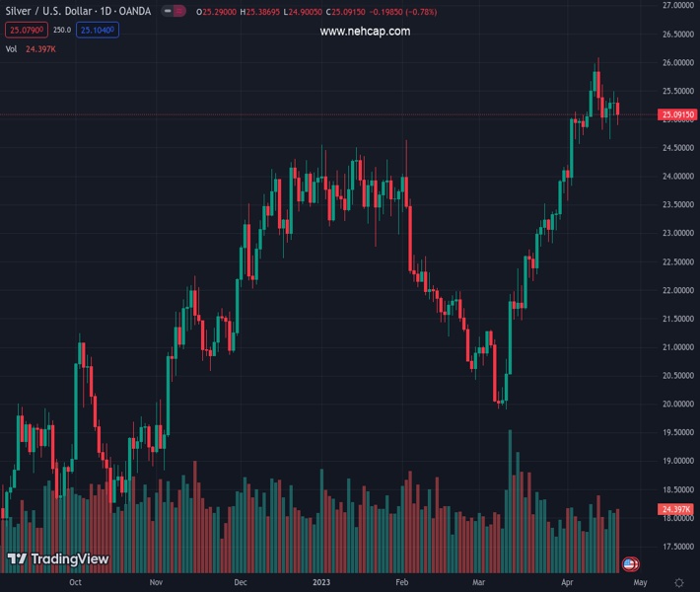Click the volume label 24.397K on axis
The height and width of the screenshot is (592, 700).
pyautogui.click(x=678, y=509)
